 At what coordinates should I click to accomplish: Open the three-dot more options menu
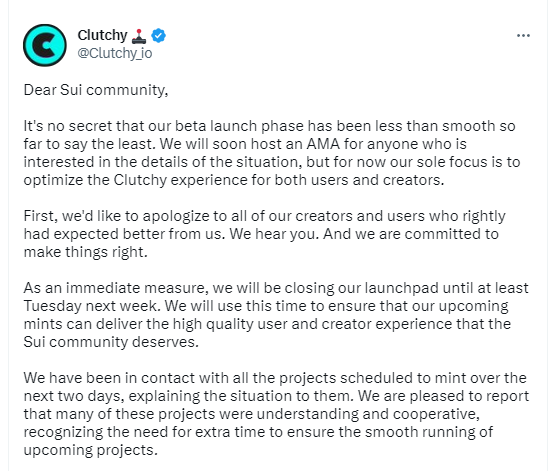click(x=523, y=35)
